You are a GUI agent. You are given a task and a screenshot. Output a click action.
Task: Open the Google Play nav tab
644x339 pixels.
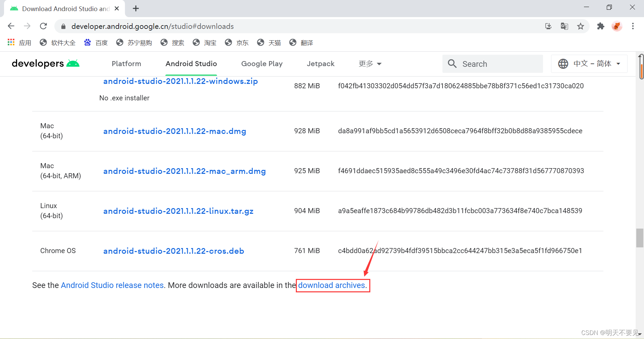262,64
